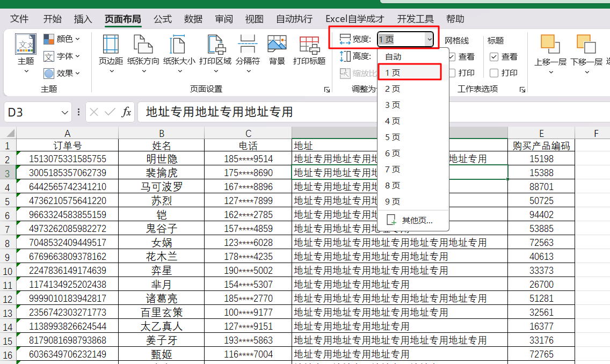610x364 pixels.
Task: Select 2 页 in width list
Action: point(413,89)
